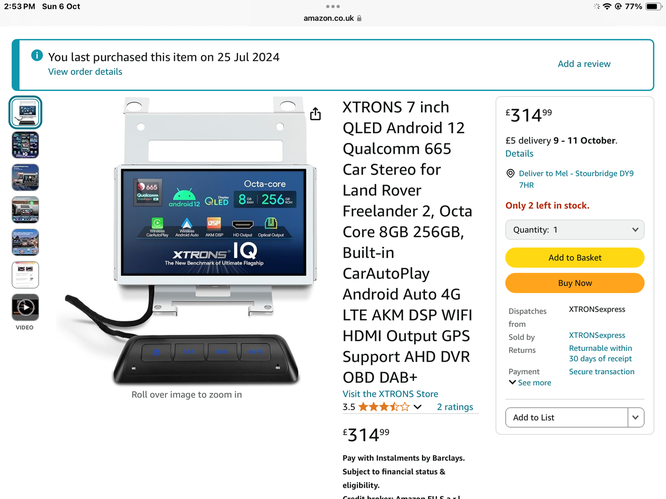
Task: Tap the share icon beside product image
Action: click(315, 114)
